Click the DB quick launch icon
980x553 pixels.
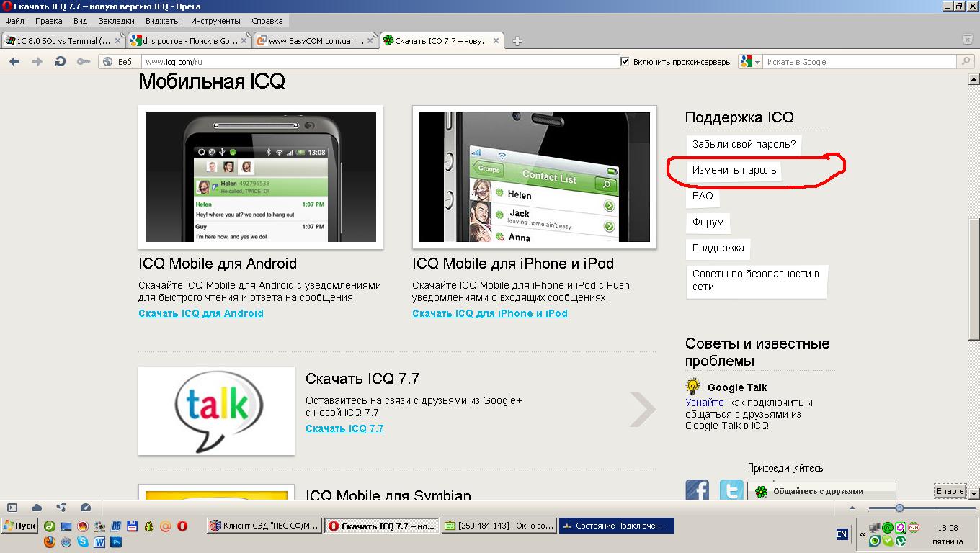pos(116,526)
